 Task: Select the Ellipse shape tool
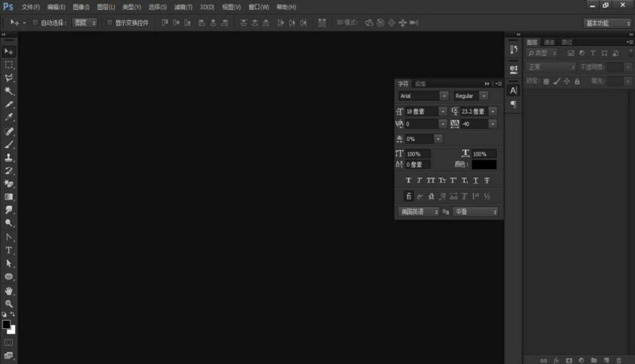[x=9, y=277]
